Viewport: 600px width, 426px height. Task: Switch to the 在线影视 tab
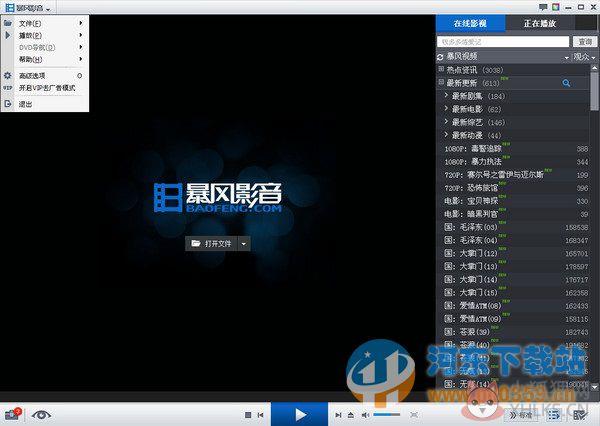pos(471,23)
